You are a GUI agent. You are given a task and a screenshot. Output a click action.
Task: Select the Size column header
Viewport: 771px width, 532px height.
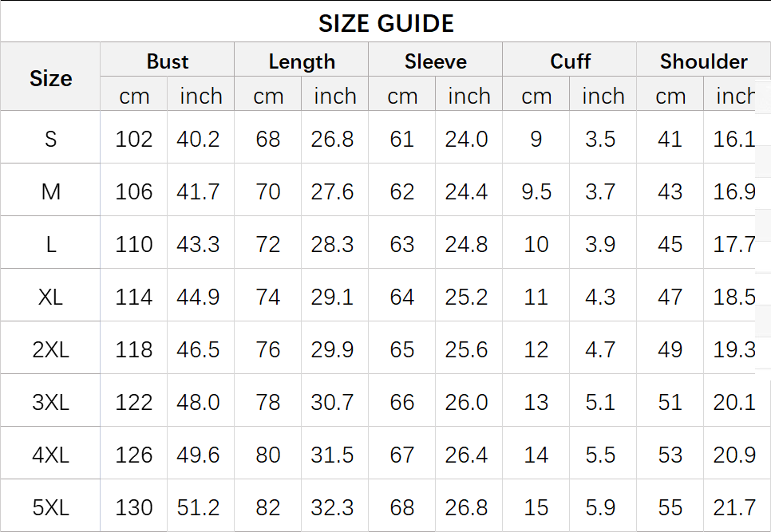click(x=50, y=78)
